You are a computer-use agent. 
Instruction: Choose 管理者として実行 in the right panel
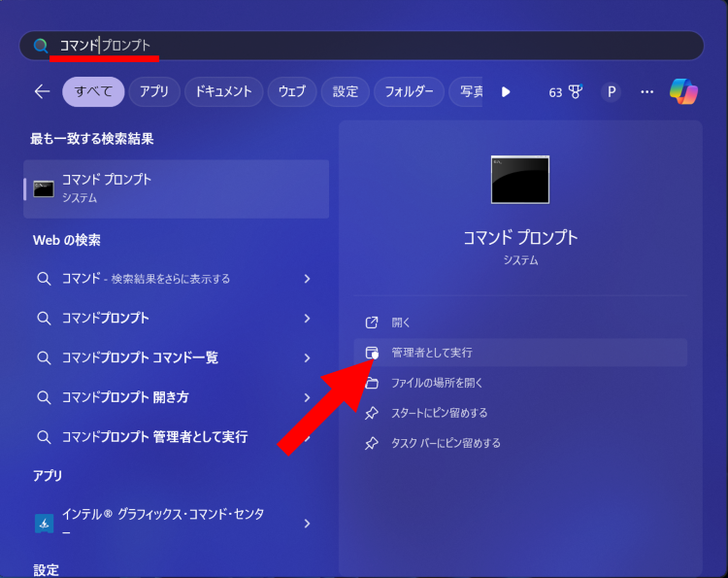pyautogui.click(x=432, y=353)
